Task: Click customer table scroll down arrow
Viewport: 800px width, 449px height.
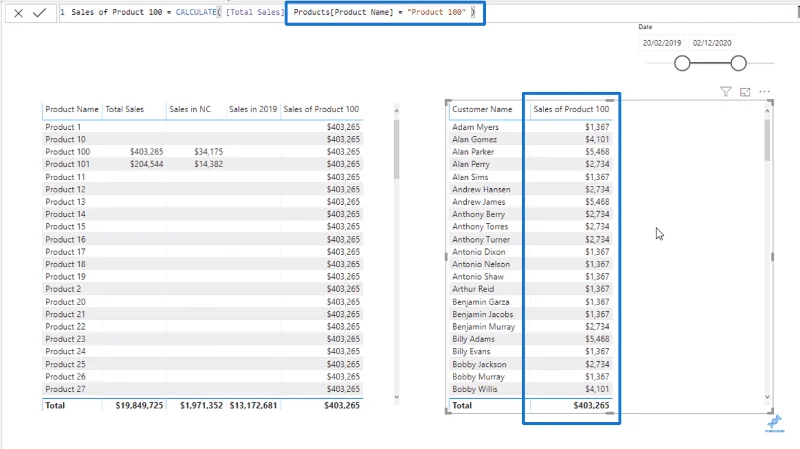Action: pos(767,397)
